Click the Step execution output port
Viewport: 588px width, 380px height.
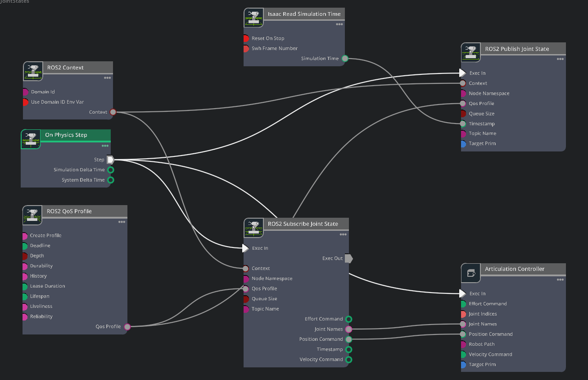[x=110, y=160]
